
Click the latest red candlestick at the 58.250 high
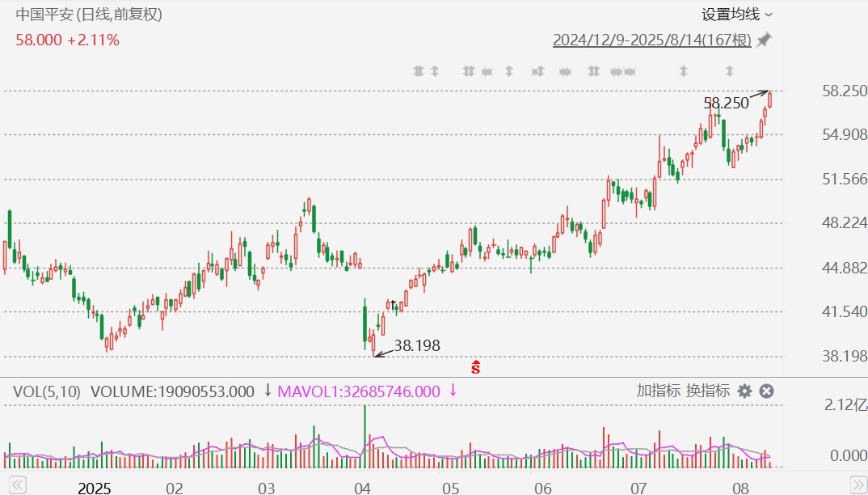tap(770, 99)
